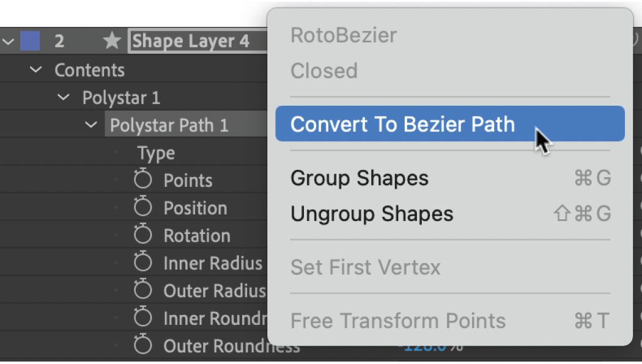
Task: Enable keyframing on the Points property
Action: [x=142, y=180]
